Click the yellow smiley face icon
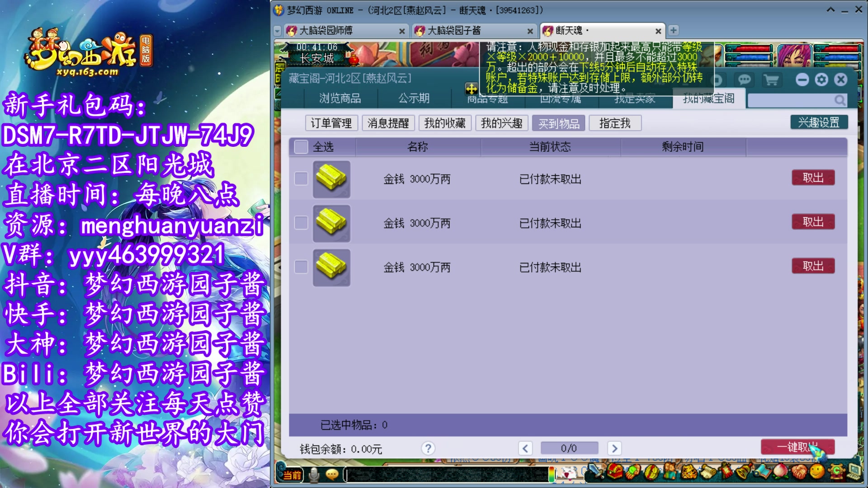 [817, 471]
